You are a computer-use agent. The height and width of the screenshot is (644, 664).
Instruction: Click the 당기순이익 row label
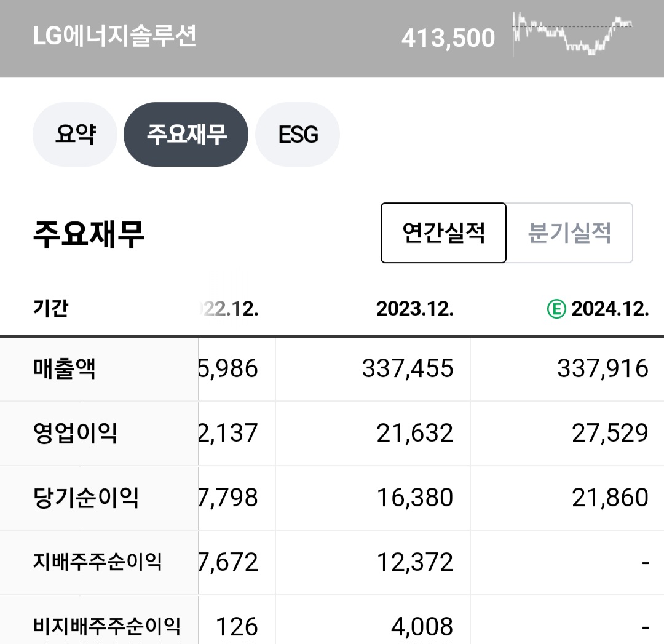click(x=85, y=498)
